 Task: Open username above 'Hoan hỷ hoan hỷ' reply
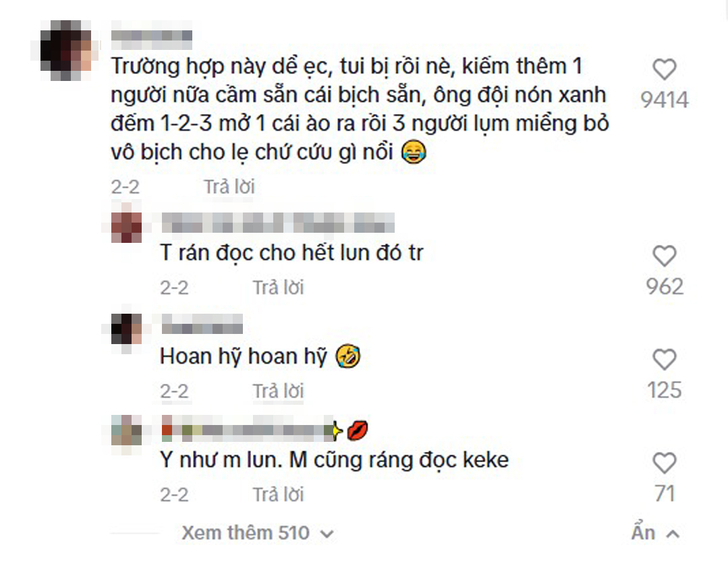(202, 324)
